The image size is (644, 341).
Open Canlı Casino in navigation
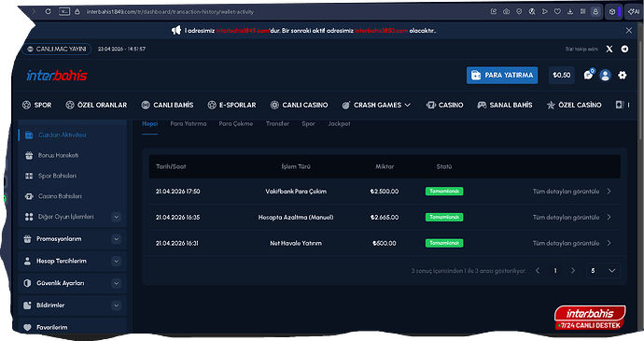point(299,105)
